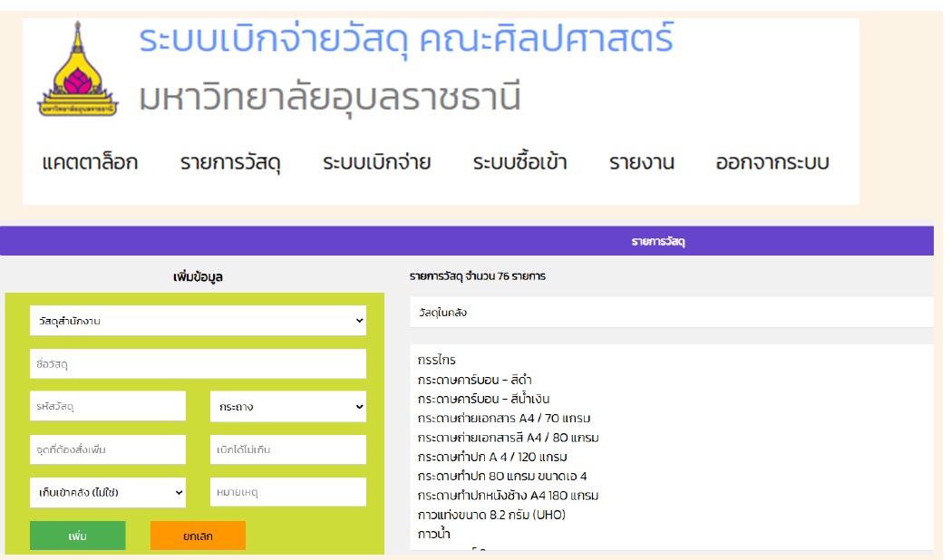Select กรรไกร in the material list
Screen dimensions: 951x560
coord(437,361)
